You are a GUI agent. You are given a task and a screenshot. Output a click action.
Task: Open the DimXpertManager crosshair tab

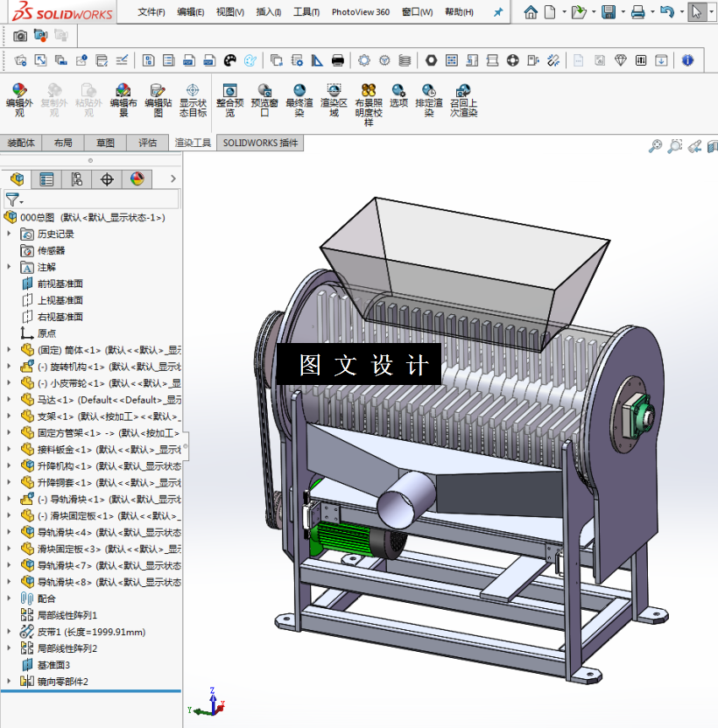(107, 178)
